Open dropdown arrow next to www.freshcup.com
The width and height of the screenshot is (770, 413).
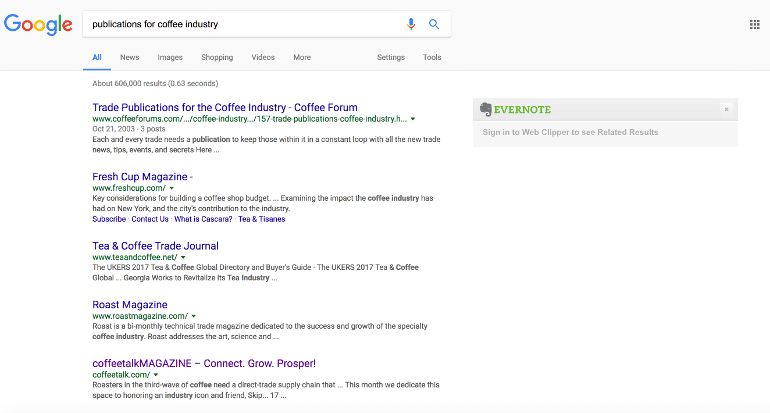171,188
